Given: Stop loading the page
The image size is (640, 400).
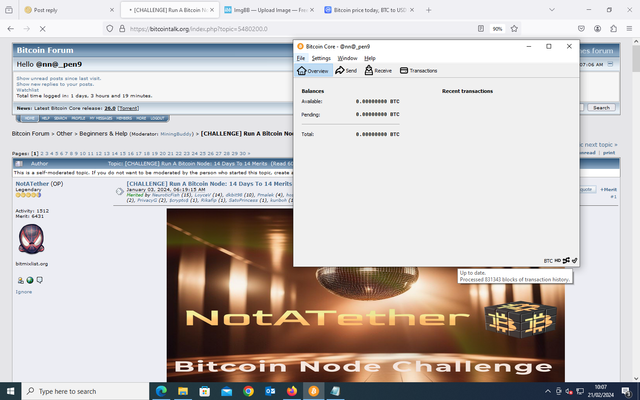Looking at the screenshot, I should tap(42, 29).
